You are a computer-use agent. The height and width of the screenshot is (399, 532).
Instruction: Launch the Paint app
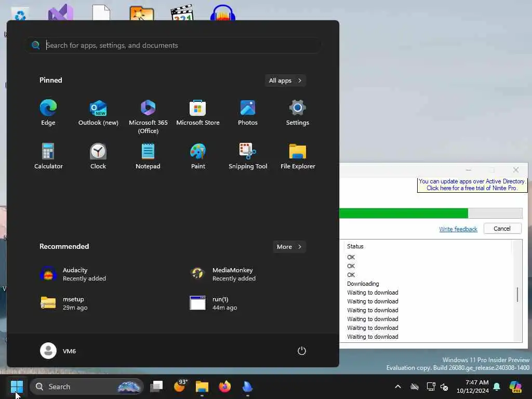198,156
